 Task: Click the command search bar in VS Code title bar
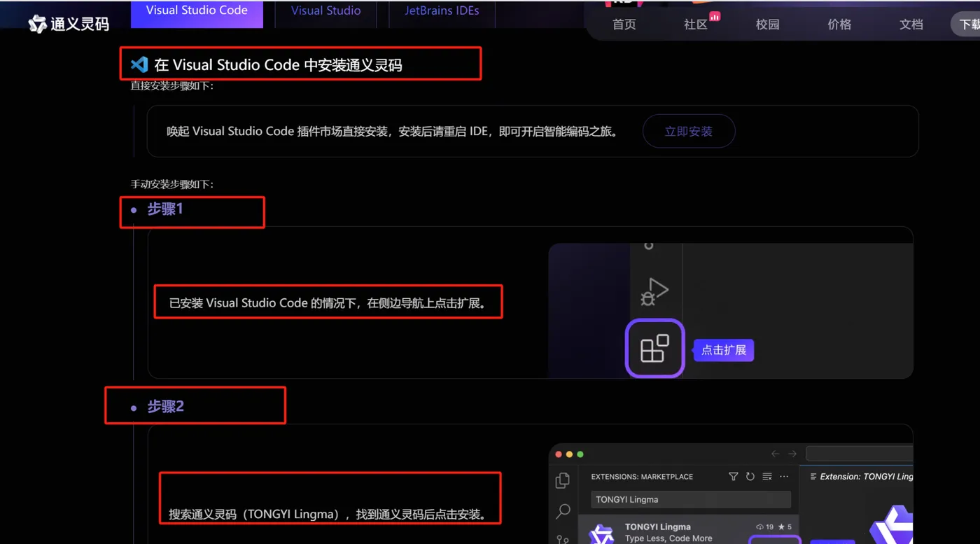click(860, 454)
